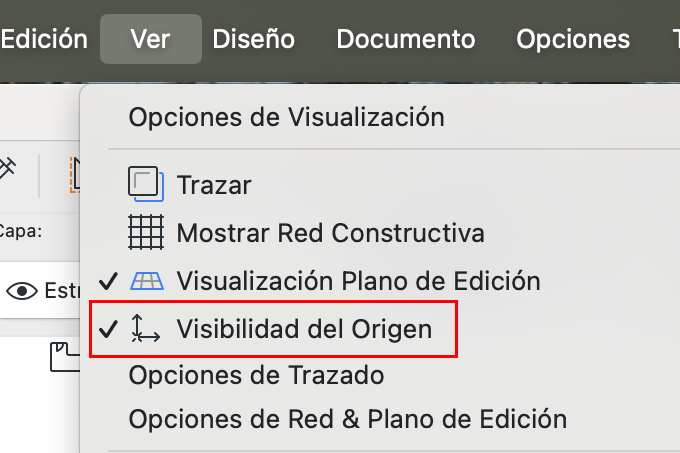Expand Opciones de Visualización submenu

click(286, 117)
